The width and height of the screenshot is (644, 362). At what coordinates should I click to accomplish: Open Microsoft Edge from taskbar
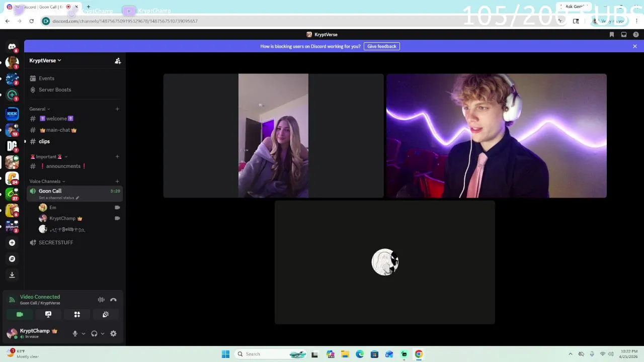coord(360,354)
